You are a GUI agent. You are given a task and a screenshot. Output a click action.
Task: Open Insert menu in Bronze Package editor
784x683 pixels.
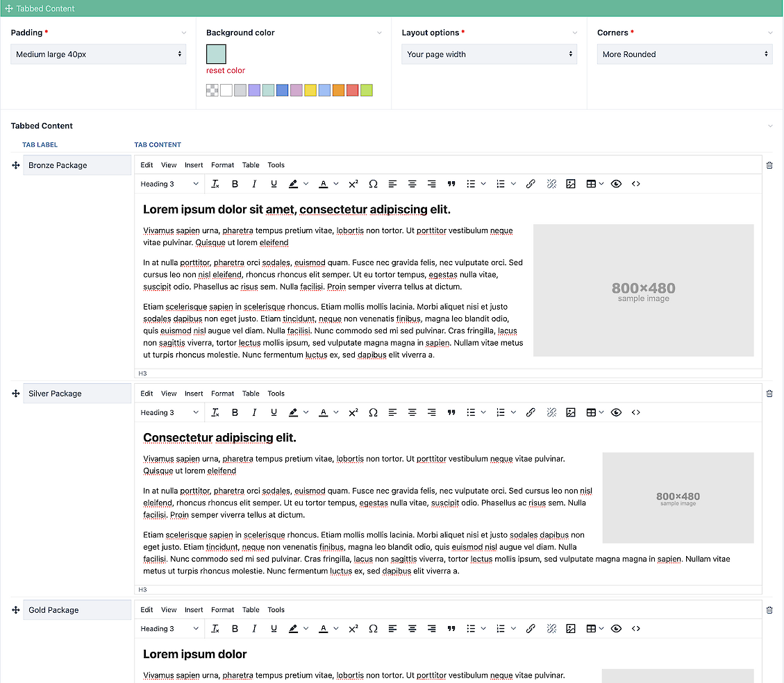194,165
